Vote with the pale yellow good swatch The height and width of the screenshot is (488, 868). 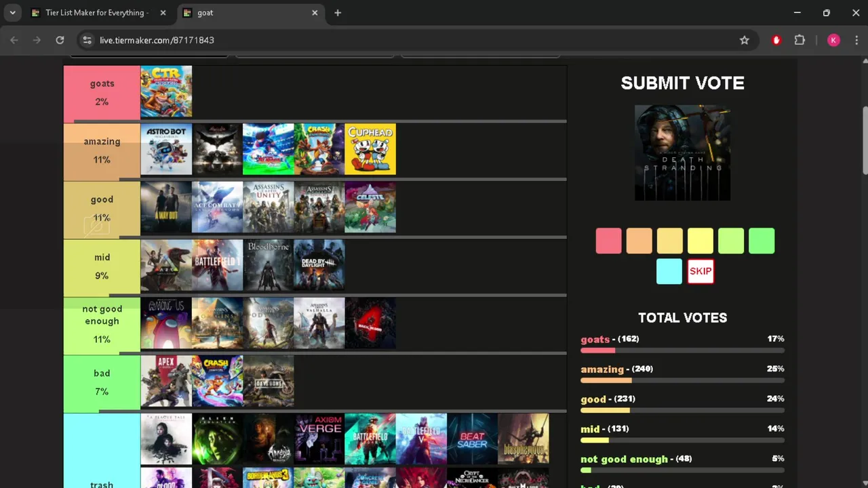click(x=669, y=241)
